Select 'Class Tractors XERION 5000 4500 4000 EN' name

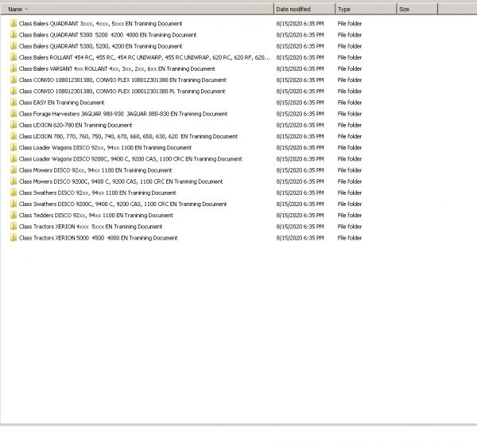pyautogui.click(x=99, y=238)
